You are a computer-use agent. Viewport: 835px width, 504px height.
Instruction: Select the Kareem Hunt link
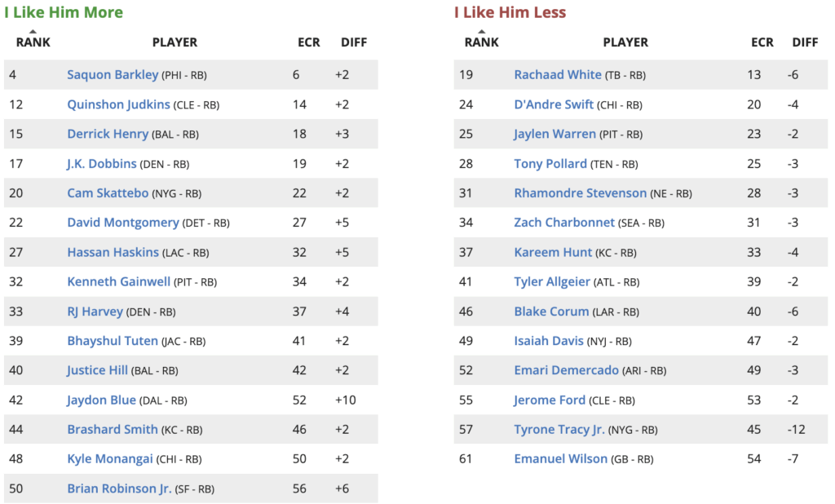coord(547,252)
